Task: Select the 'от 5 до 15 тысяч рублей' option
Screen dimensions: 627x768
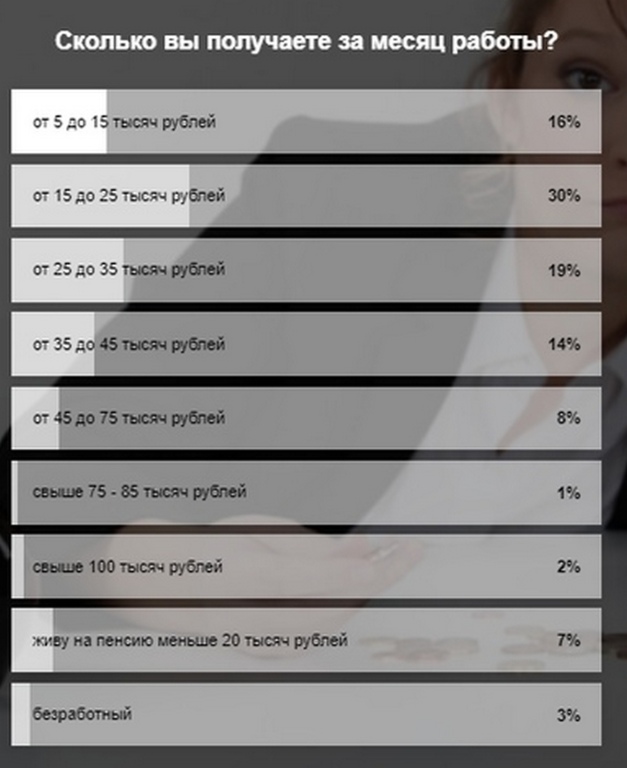Action: (x=124, y=122)
